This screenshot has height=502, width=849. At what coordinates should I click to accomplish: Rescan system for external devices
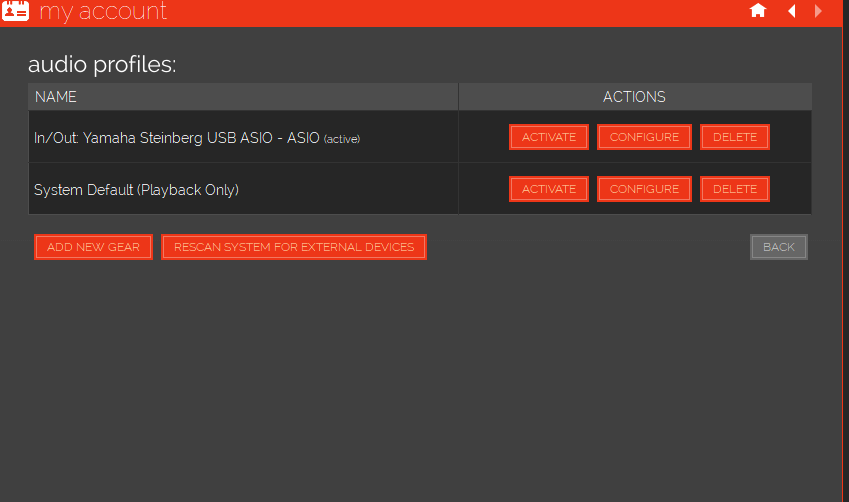tap(294, 247)
